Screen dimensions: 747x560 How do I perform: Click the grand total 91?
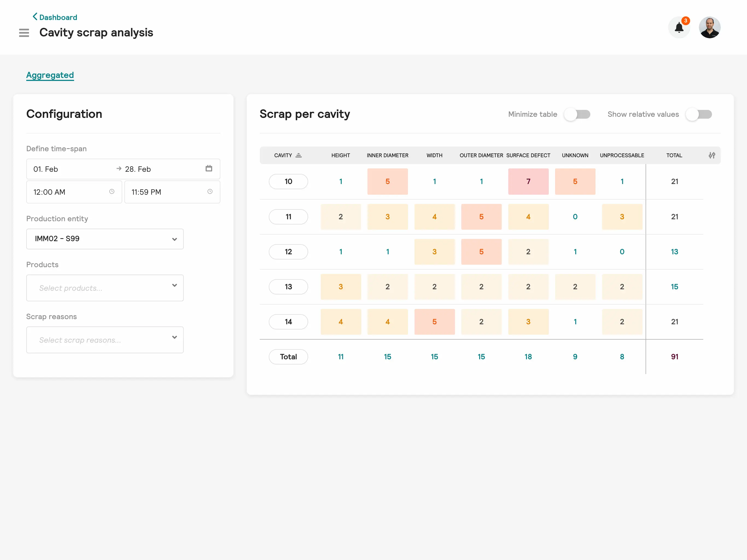click(x=675, y=357)
